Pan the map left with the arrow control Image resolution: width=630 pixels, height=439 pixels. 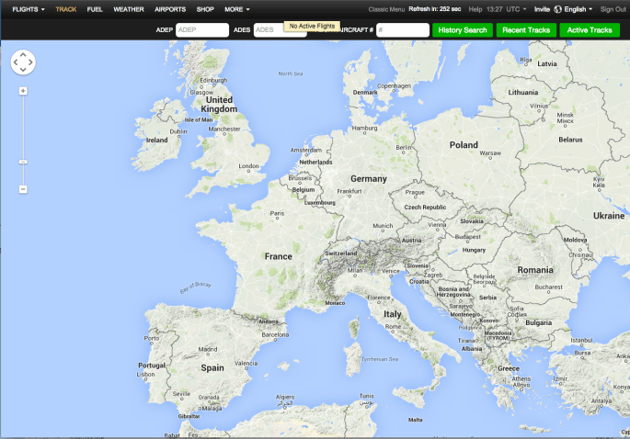(x=15, y=63)
